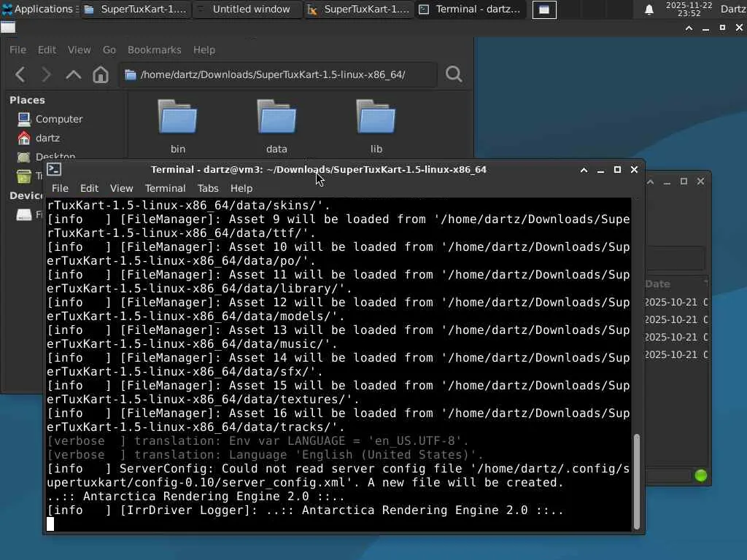The image size is (747, 560).
Task: Click the file manager window icon at top-left
Action: tap(8, 27)
